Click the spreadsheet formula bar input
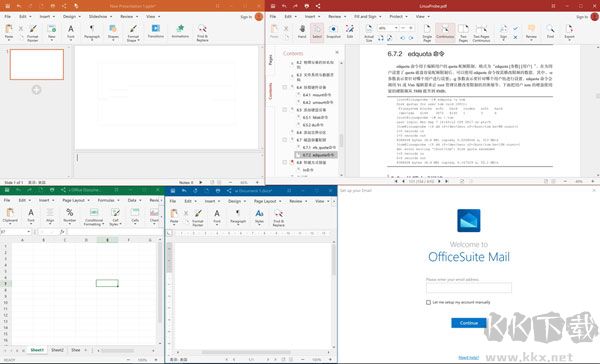The image size is (600, 364). click(114, 232)
